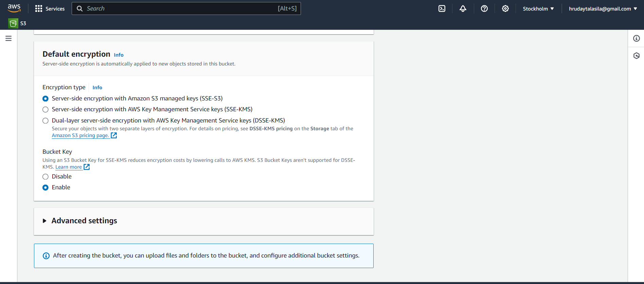This screenshot has width=644, height=284.
Task: Open the info panel icon on right
Action: (x=636, y=39)
